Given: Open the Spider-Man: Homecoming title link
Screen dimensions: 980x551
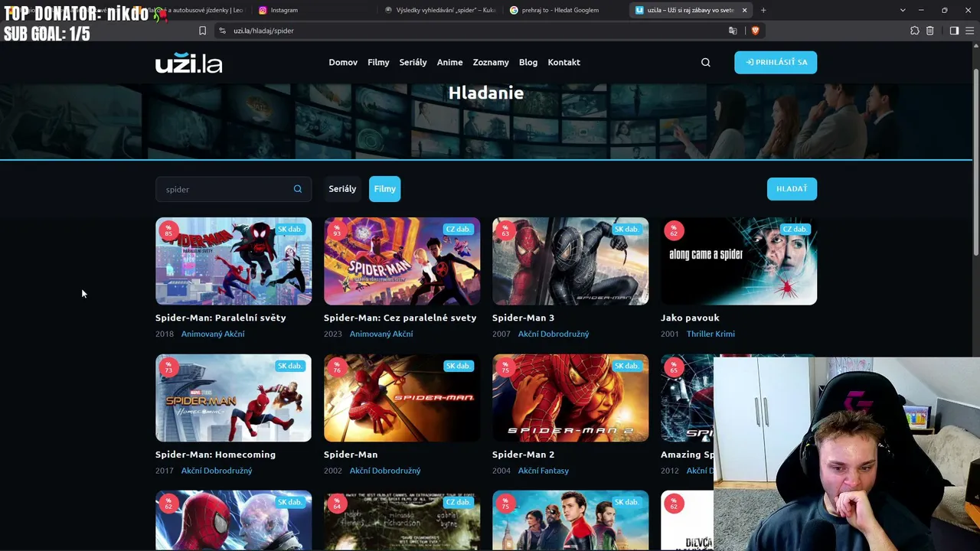Looking at the screenshot, I should point(215,455).
